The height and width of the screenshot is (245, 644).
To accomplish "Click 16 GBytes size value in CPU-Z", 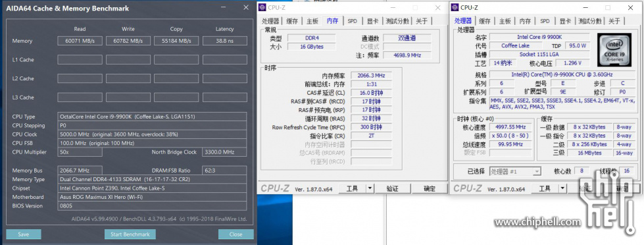I will pyautogui.click(x=311, y=47).
